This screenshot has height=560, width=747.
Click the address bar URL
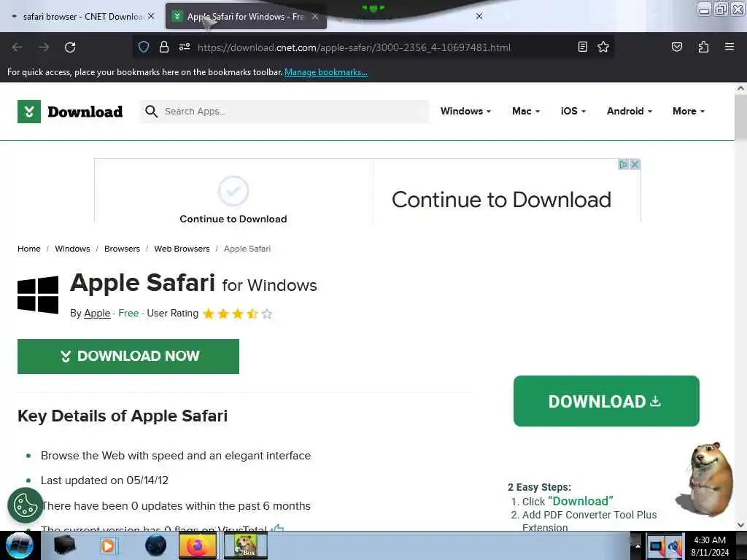354,47
